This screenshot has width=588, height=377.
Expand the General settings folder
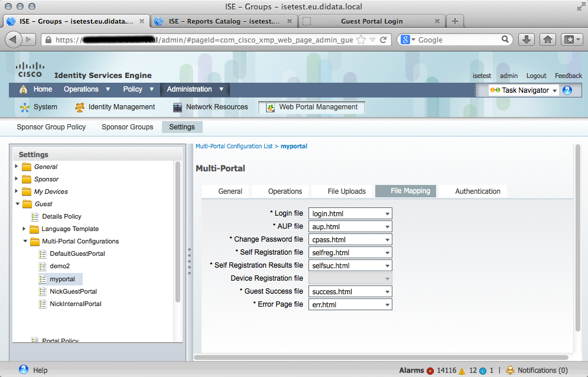[x=17, y=166]
